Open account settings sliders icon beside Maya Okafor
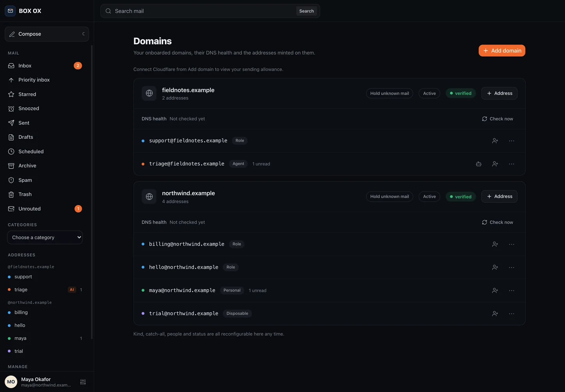The width and height of the screenshot is (565, 392). click(x=83, y=382)
